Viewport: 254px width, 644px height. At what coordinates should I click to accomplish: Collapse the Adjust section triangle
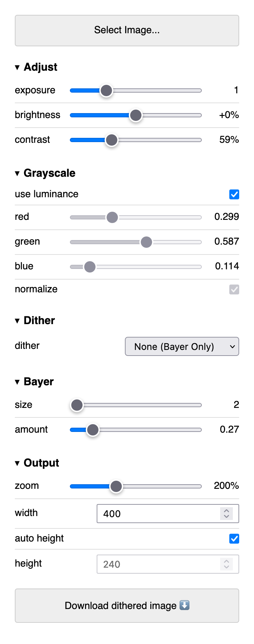tap(17, 68)
